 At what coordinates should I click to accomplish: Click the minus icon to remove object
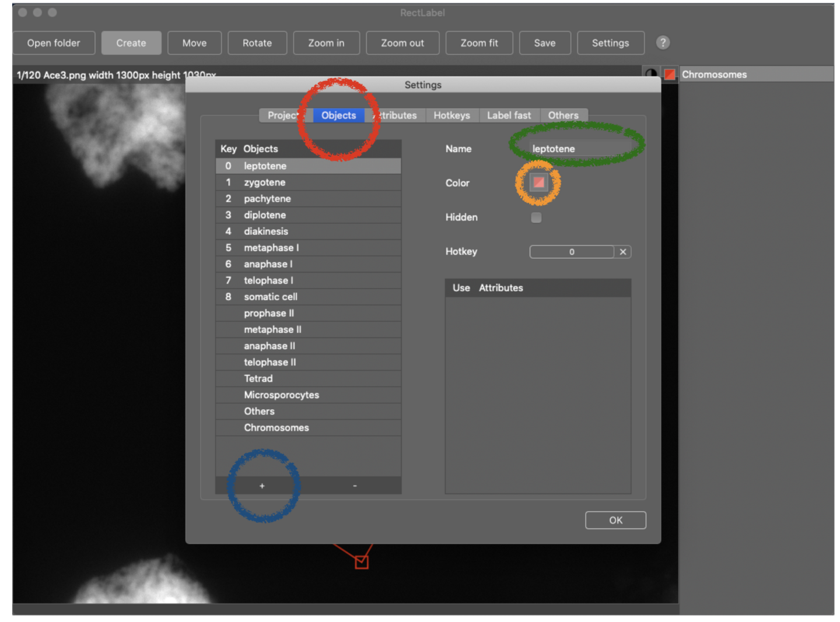[355, 486]
